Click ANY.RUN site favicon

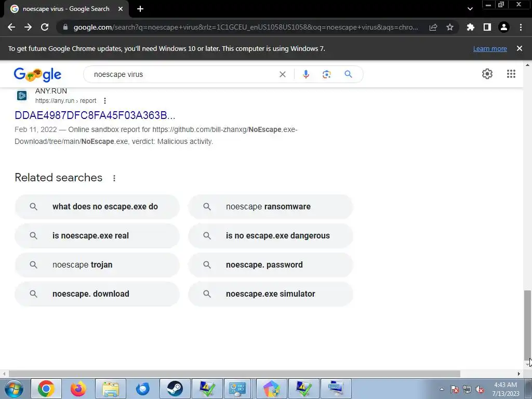click(22, 96)
